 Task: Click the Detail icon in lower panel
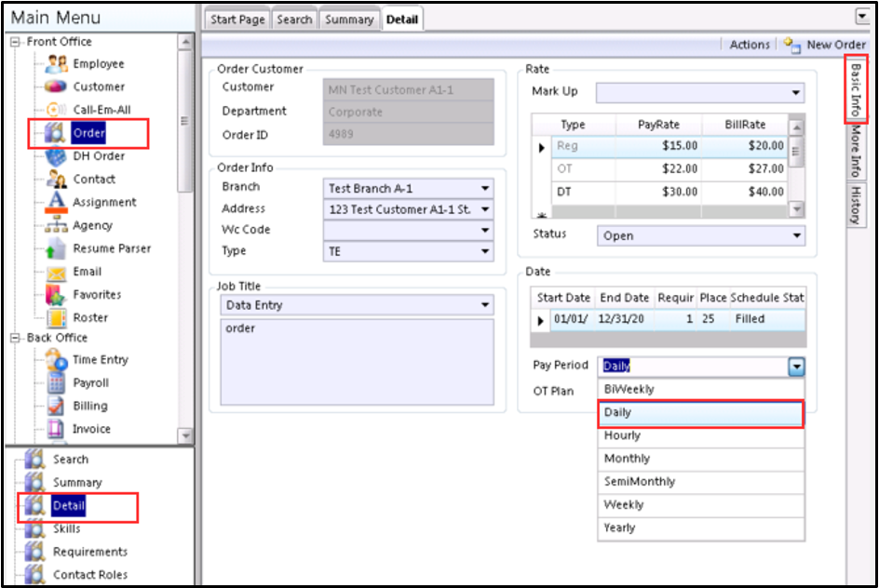(x=34, y=506)
